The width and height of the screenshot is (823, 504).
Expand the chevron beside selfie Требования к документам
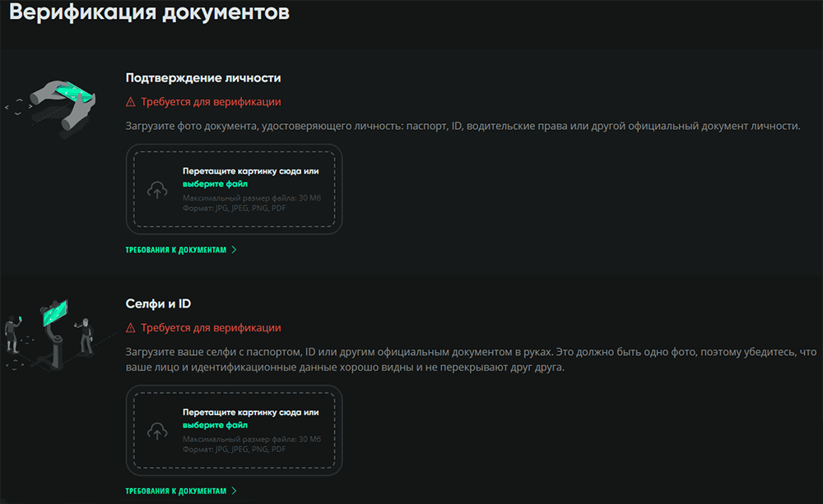[x=234, y=491]
